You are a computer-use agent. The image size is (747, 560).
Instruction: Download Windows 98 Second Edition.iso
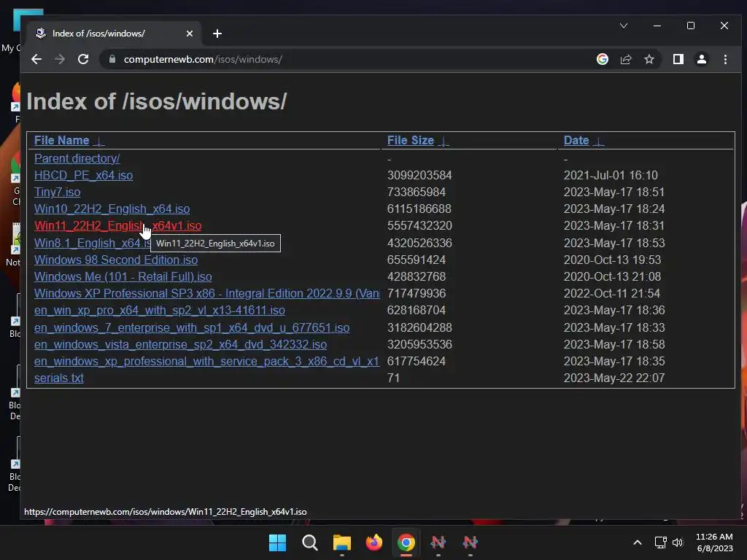(x=116, y=260)
